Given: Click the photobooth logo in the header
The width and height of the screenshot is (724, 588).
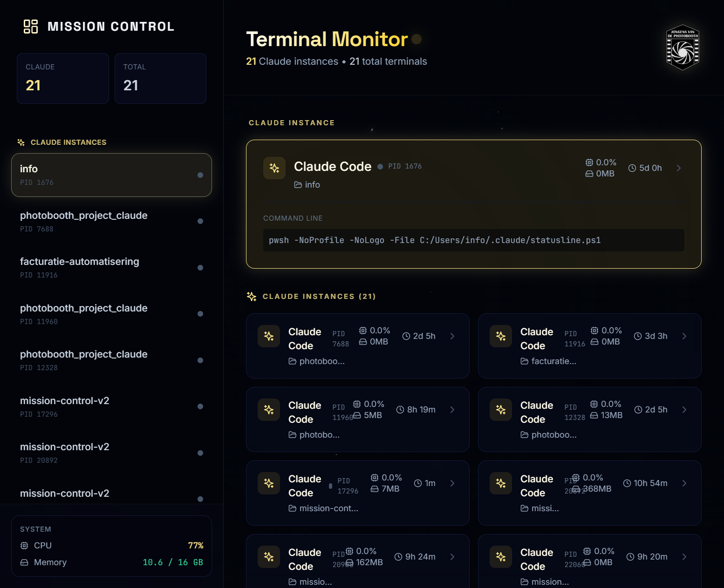Looking at the screenshot, I should pyautogui.click(x=683, y=47).
